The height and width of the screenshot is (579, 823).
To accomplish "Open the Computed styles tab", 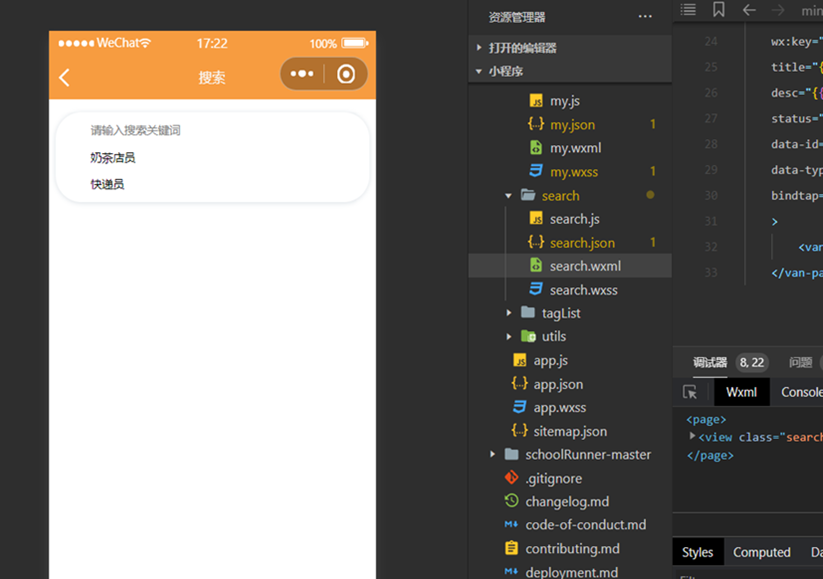I will click(761, 552).
